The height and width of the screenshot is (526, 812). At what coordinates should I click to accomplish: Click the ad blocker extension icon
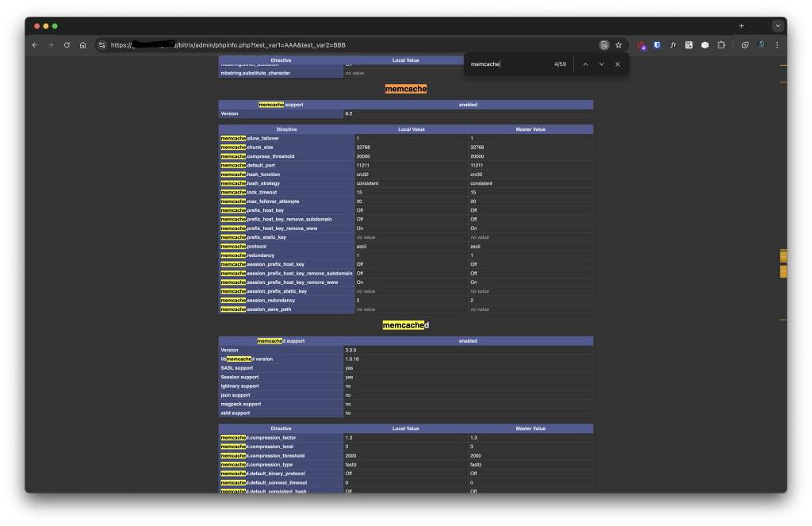[x=643, y=45]
